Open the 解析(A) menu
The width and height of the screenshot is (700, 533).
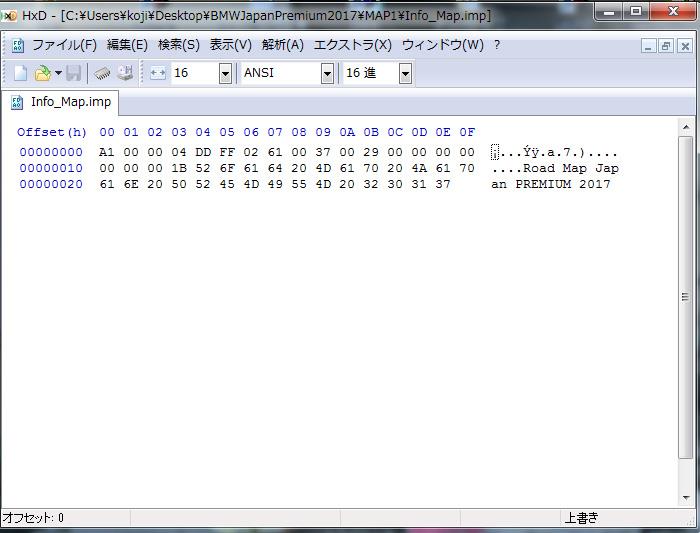click(283, 45)
